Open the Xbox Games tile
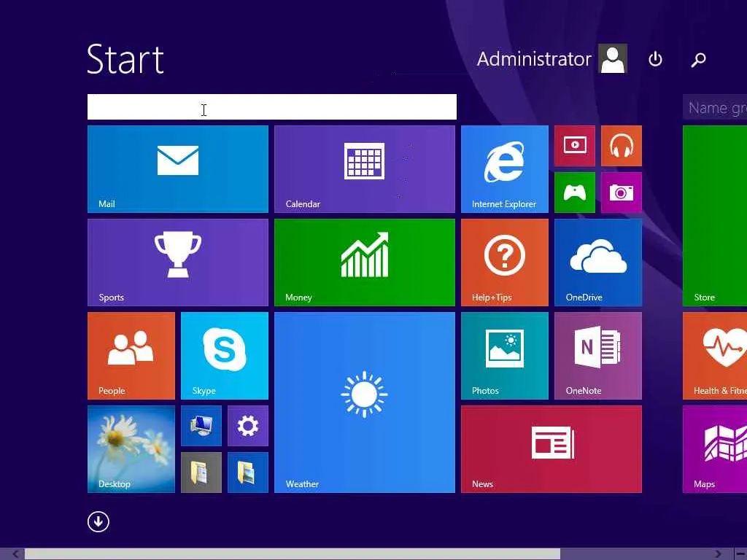Screen dimensions: 747x560 575,192
